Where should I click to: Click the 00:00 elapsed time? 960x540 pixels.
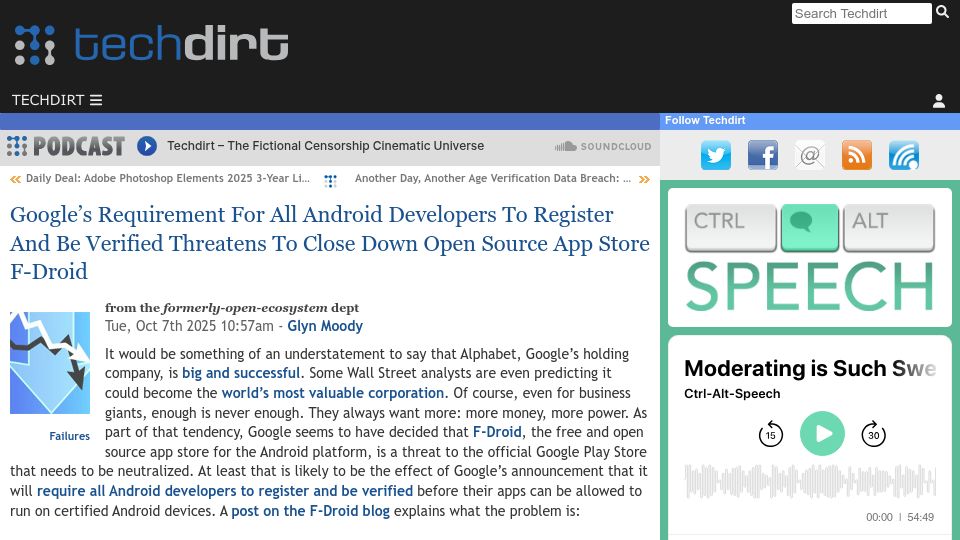tap(879, 517)
